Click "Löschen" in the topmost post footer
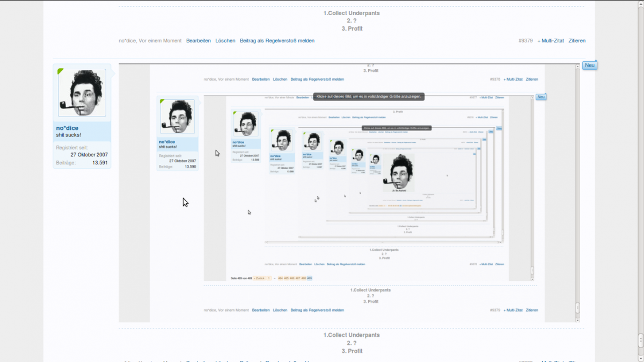The width and height of the screenshot is (644, 362). (x=225, y=41)
